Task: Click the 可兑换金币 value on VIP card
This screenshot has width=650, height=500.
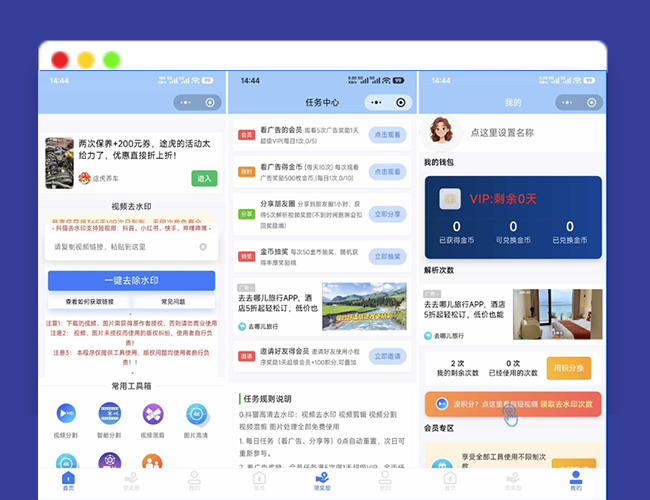Action: click(513, 226)
